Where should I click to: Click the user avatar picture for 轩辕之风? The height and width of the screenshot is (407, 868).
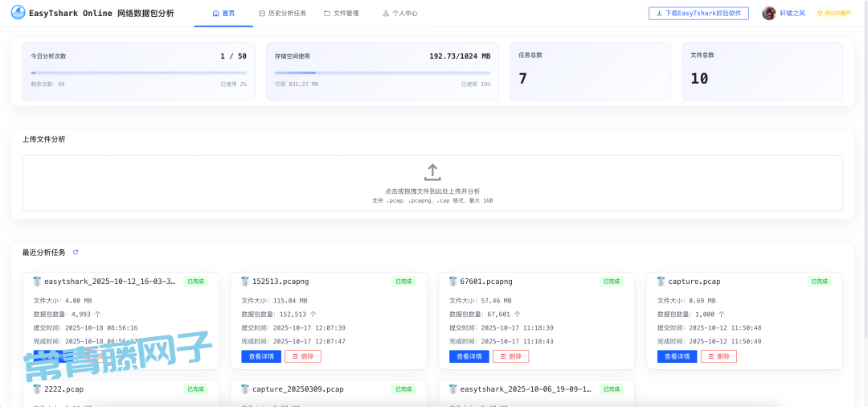click(769, 13)
